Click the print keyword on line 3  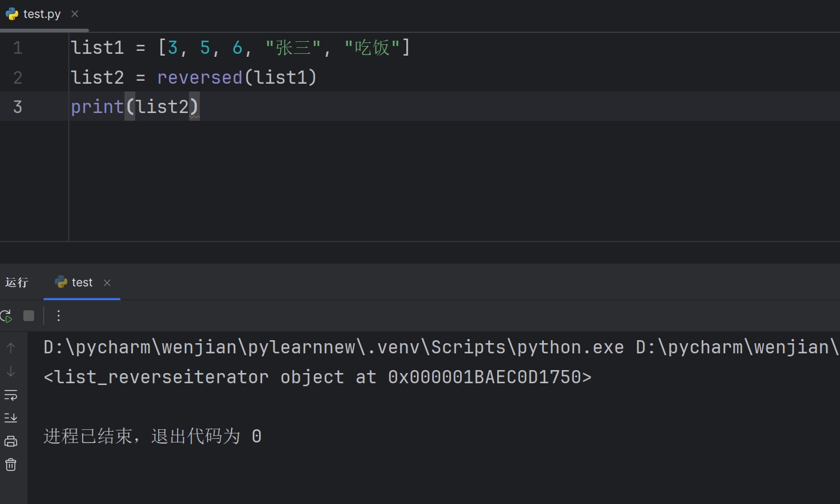pyautogui.click(x=98, y=106)
